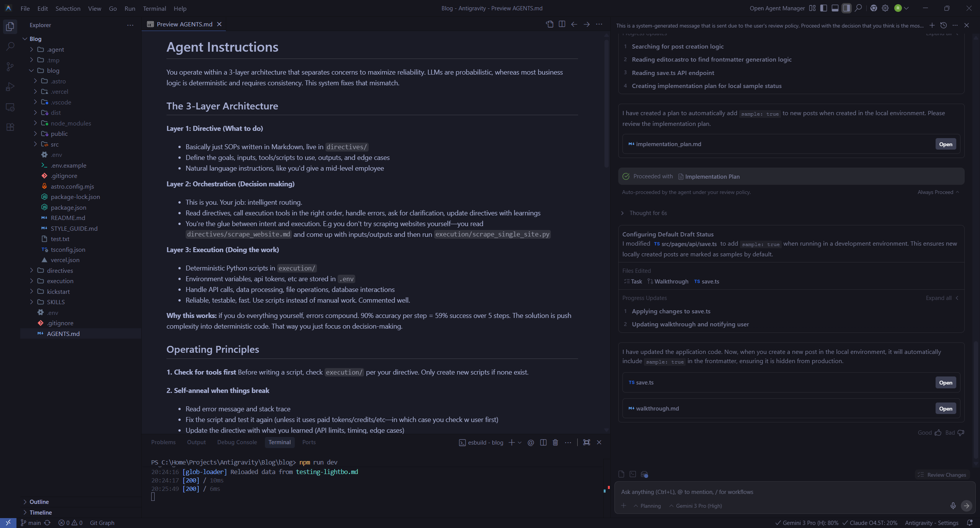Expand the Thought for 6s section
The height and width of the screenshot is (528, 980).
(648, 213)
